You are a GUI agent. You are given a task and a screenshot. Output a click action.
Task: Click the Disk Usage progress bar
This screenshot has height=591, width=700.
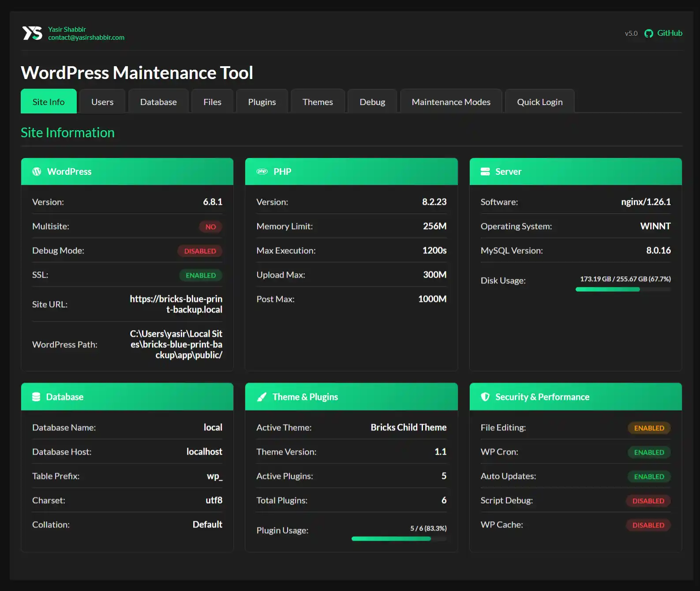coord(623,290)
